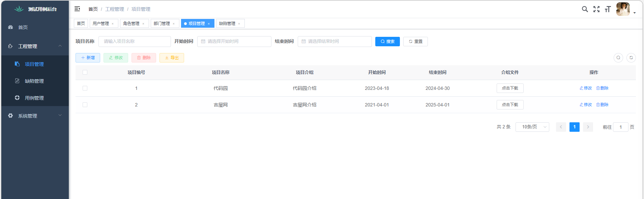Toggle the select-all header checkbox
Image resolution: width=644 pixels, height=199 pixels.
coord(85,72)
